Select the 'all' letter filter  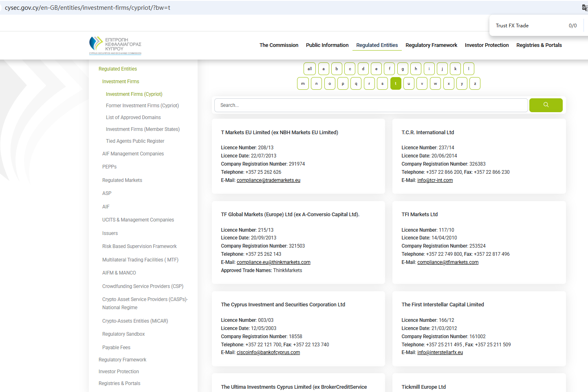click(310, 69)
